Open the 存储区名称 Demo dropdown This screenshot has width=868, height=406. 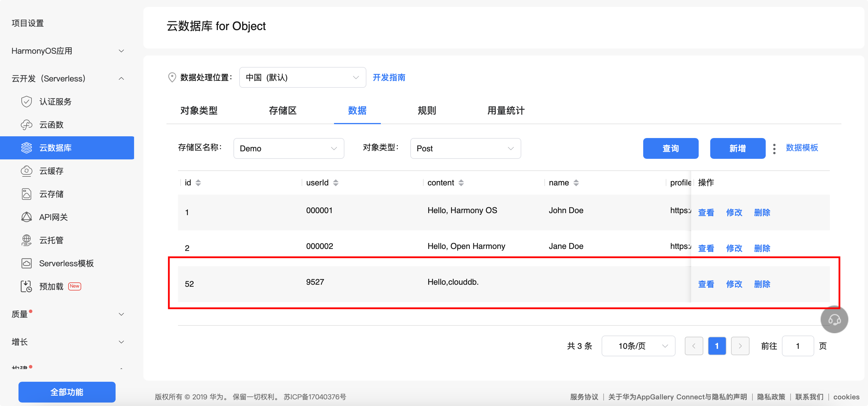(x=289, y=148)
